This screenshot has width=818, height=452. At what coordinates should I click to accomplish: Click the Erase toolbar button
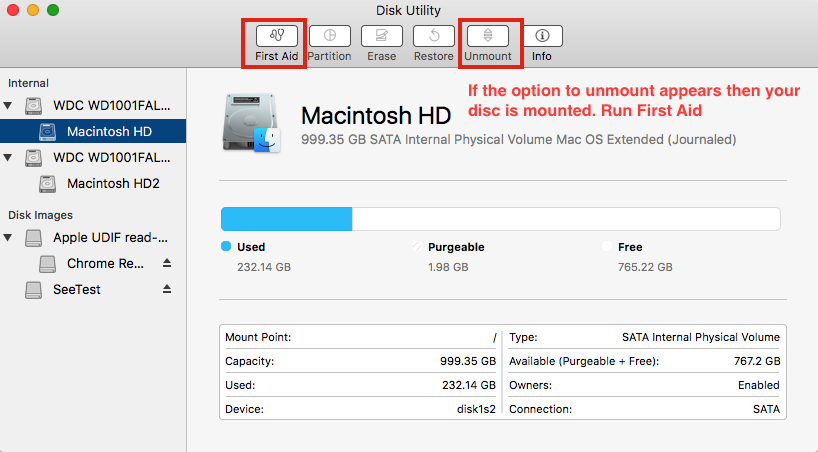tap(381, 36)
